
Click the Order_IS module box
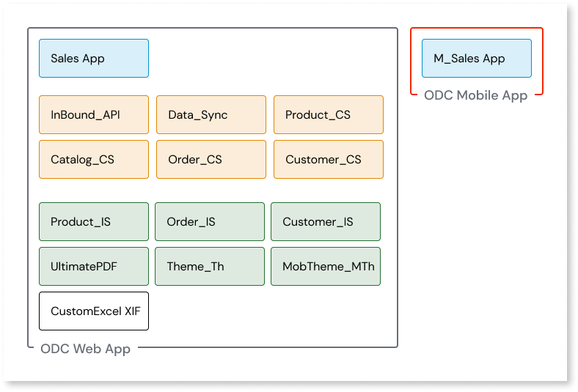click(210, 221)
